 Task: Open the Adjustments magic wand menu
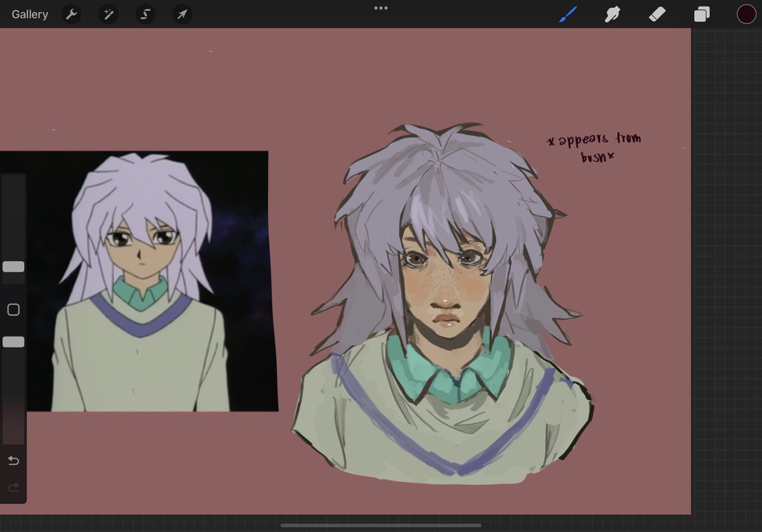click(x=108, y=14)
